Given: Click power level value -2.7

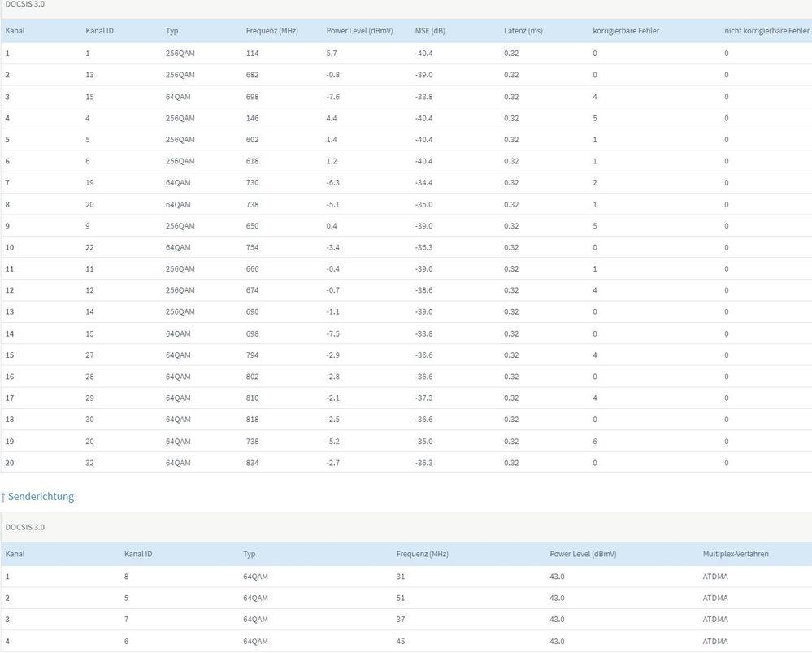Looking at the screenshot, I should [333, 463].
